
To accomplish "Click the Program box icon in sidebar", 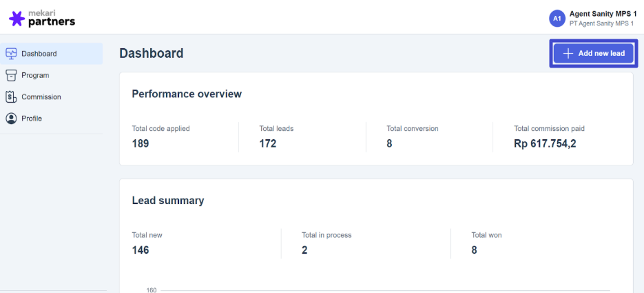I will coord(11,75).
